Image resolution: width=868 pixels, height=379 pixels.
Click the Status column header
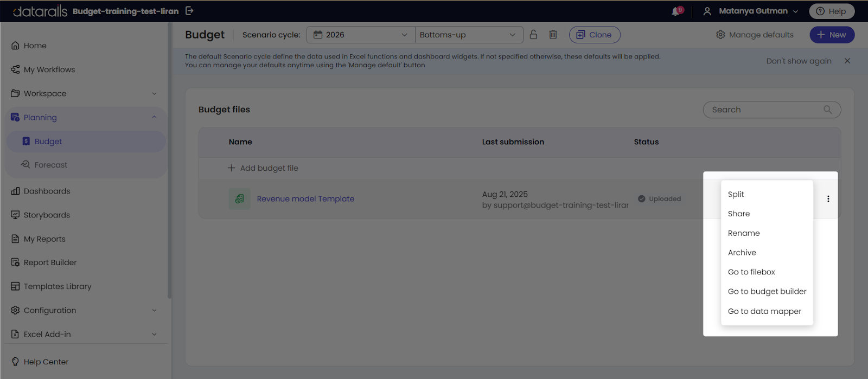click(x=646, y=142)
